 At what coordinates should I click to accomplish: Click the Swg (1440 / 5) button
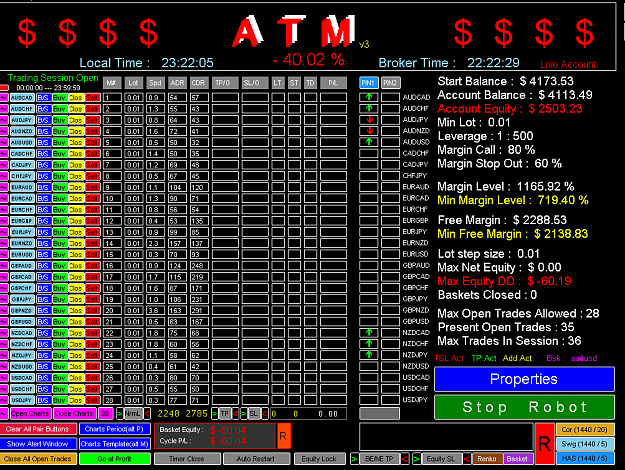point(585,444)
